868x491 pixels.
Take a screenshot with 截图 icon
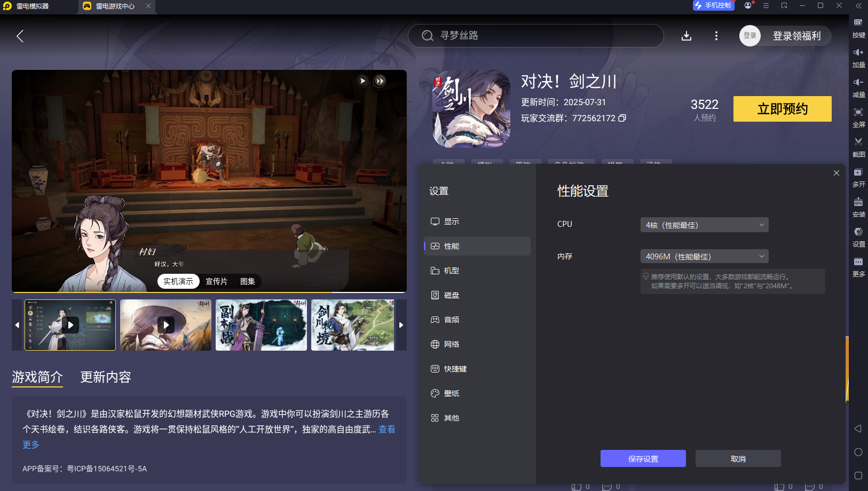858,147
